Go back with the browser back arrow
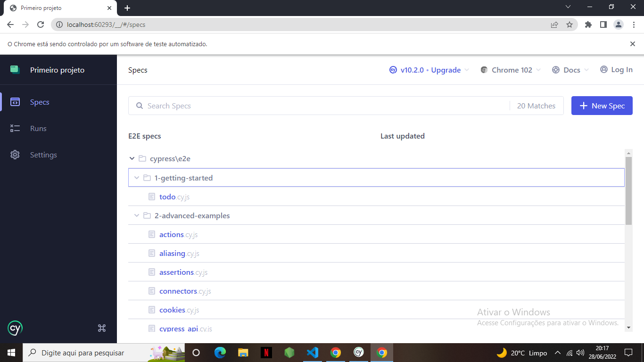Viewport: 644px width, 362px height. click(x=10, y=25)
